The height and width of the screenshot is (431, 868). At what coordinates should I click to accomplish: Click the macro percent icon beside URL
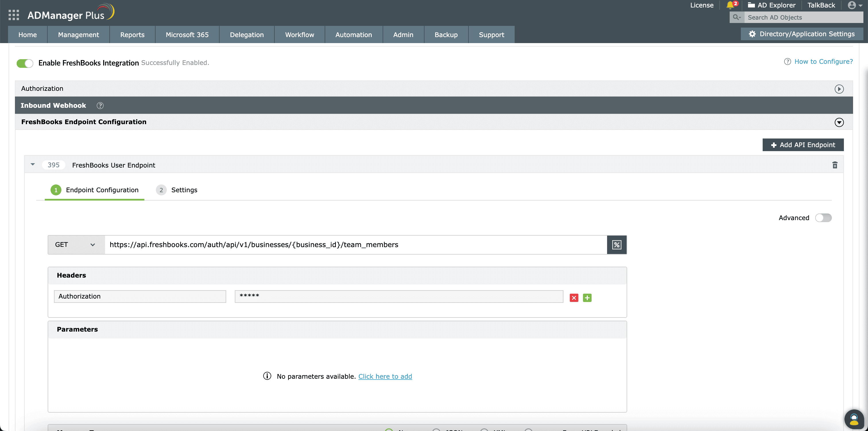(x=617, y=245)
